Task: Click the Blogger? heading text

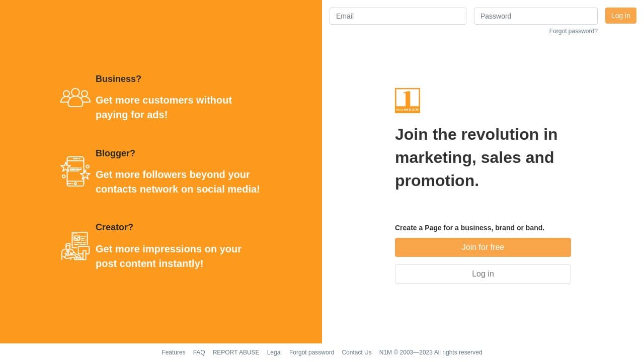Action: [x=115, y=153]
